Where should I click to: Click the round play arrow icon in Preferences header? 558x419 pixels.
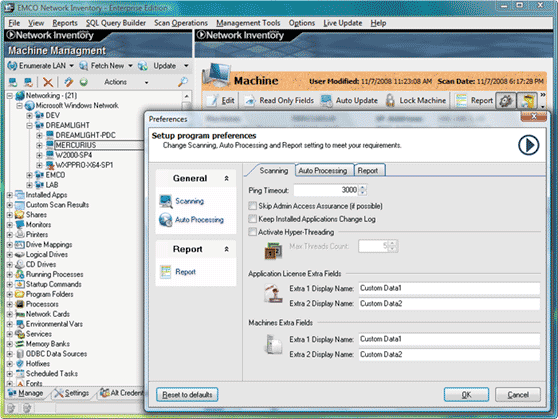pos(528,145)
